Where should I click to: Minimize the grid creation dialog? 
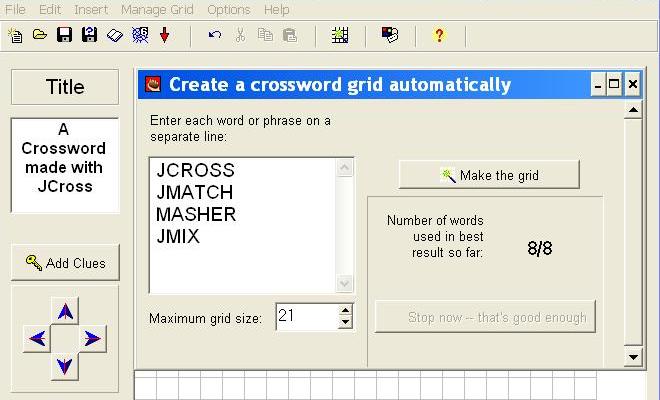pyautogui.click(x=598, y=85)
